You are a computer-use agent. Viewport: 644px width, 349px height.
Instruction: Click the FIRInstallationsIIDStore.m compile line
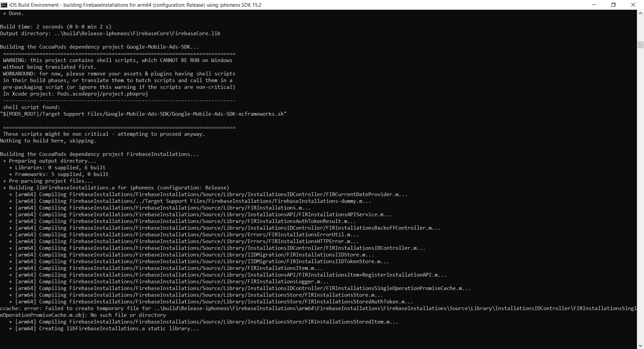click(192, 255)
